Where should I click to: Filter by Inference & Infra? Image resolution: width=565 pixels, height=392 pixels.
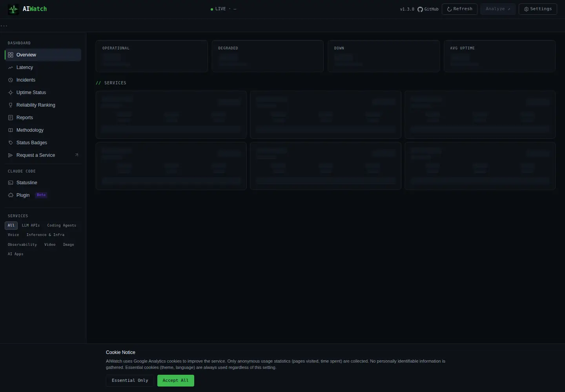46,235
